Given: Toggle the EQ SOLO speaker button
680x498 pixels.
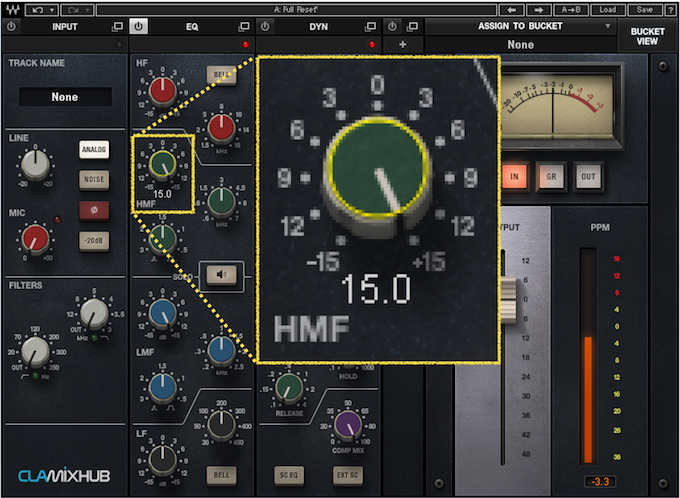Looking at the screenshot, I should point(222,275).
